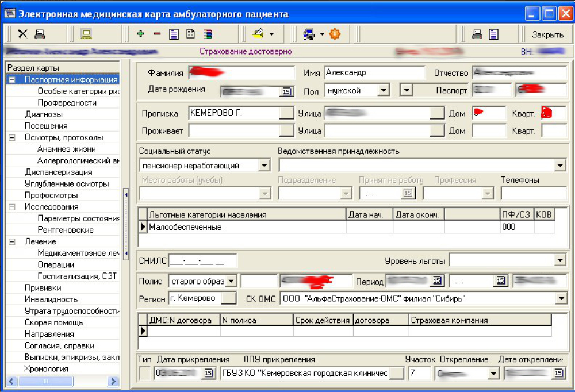
Task: Select Диагнозы in the card sections tree
Action: click(44, 114)
